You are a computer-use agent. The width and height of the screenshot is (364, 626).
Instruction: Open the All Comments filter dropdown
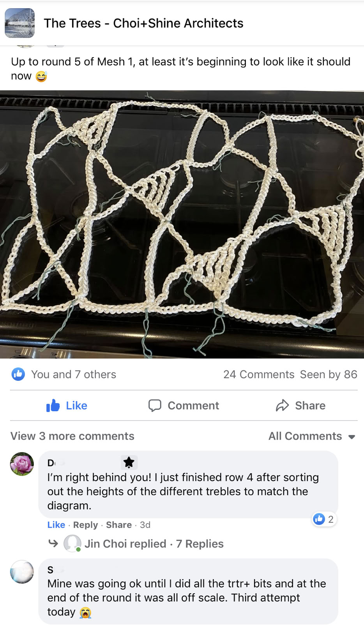pyautogui.click(x=312, y=436)
